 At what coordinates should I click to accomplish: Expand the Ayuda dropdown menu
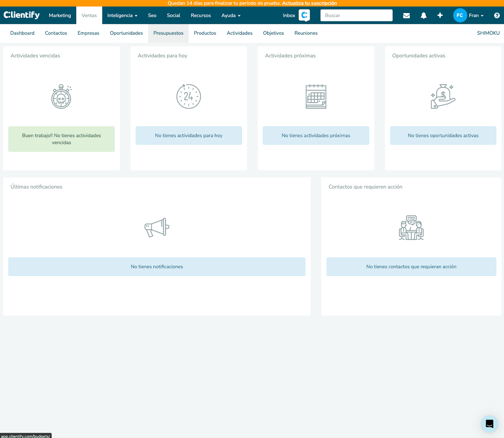click(231, 15)
